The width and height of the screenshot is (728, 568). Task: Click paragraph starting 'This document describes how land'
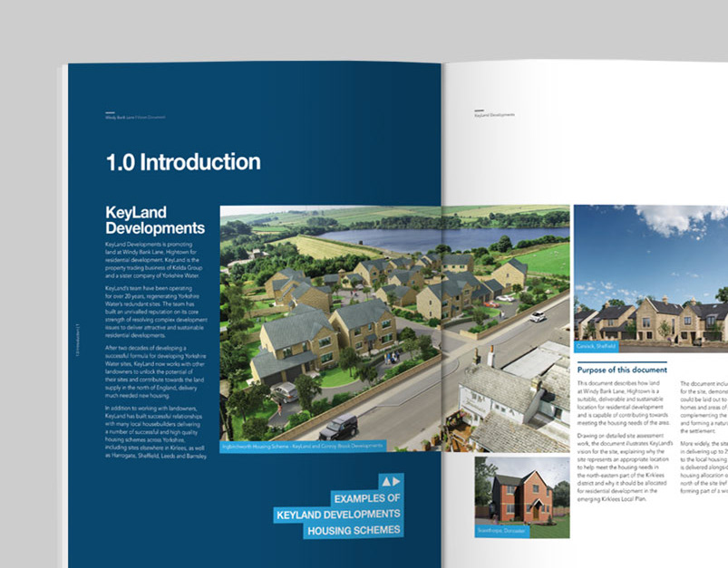point(624,403)
